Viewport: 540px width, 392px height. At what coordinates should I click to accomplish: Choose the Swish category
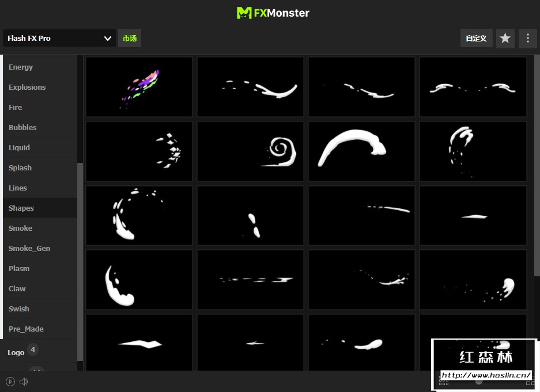[40, 309]
